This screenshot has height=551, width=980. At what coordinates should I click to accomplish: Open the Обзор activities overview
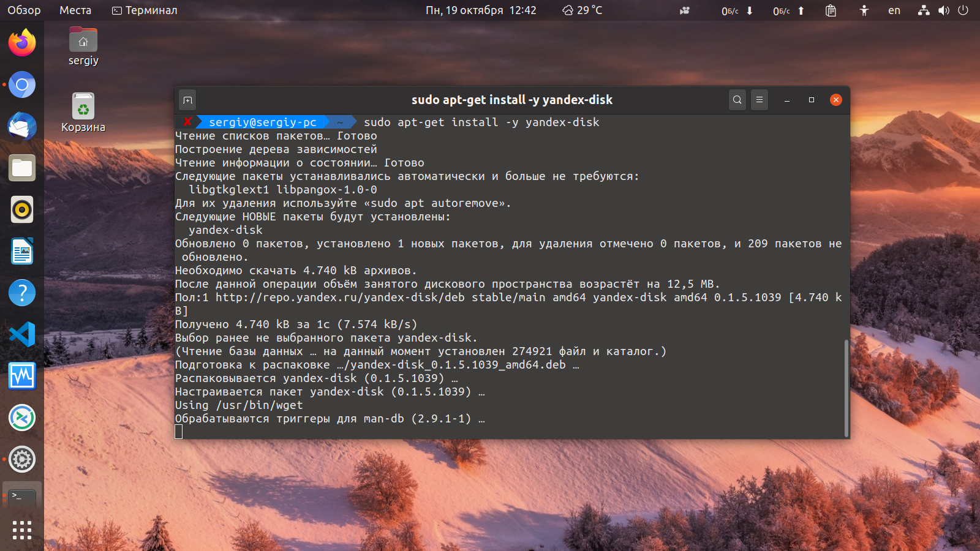pos(24,10)
